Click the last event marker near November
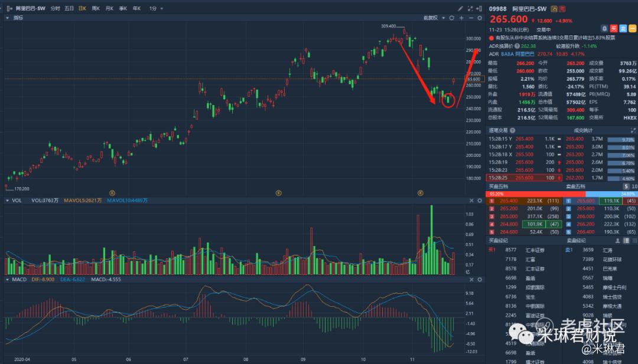Viewport: 638px width, 364px height. pyautogui.click(x=421, y=194)
